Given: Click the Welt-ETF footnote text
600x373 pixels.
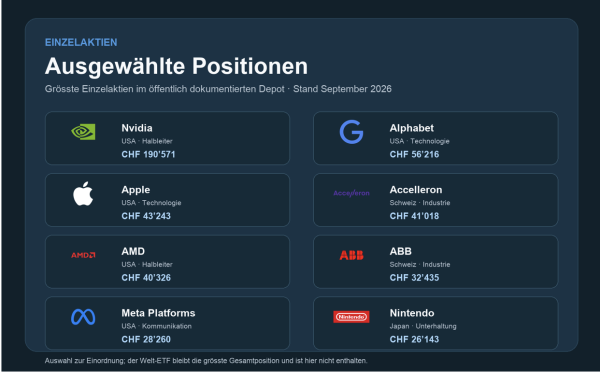Looking at the screenshot, I should pos(206,360).
